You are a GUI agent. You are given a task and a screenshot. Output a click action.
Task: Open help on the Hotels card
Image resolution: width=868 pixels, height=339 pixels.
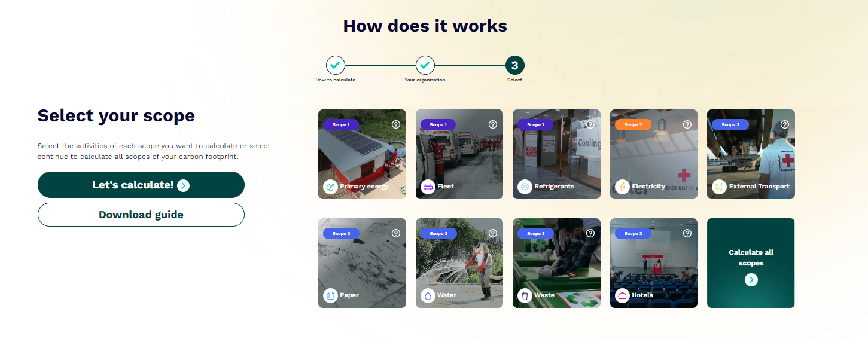click(687, 233)
